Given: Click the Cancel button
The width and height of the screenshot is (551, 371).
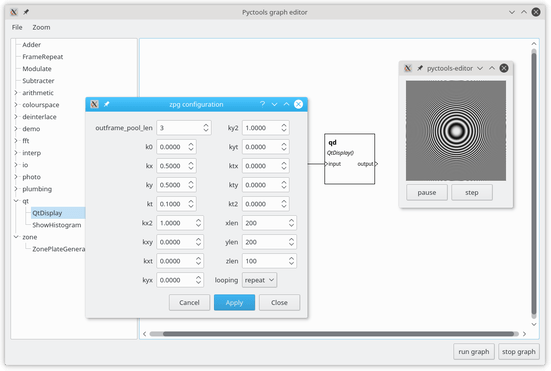Looking at the screenshot, I should 189,302.
